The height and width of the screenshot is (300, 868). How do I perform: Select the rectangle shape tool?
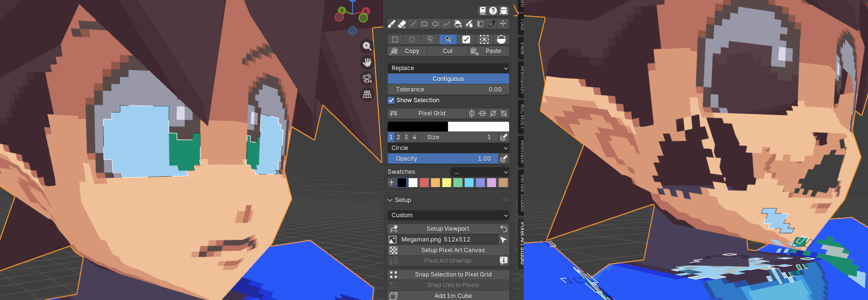click(424, 24)
